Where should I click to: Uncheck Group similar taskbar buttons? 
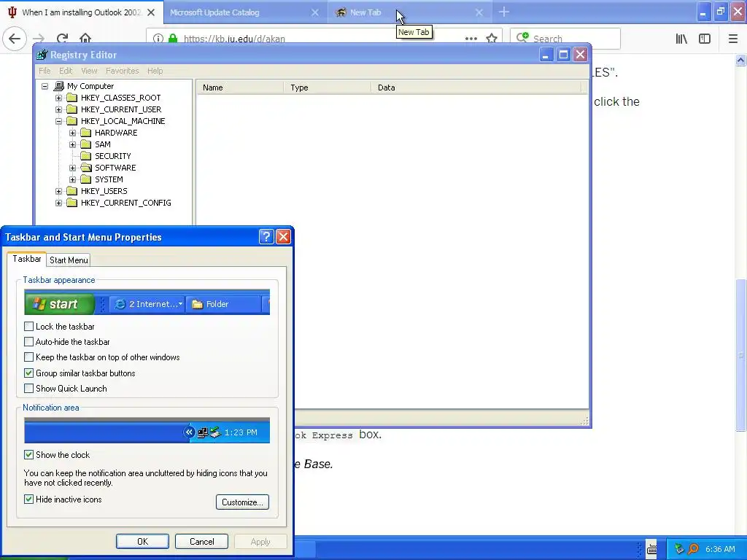[28, 373]
